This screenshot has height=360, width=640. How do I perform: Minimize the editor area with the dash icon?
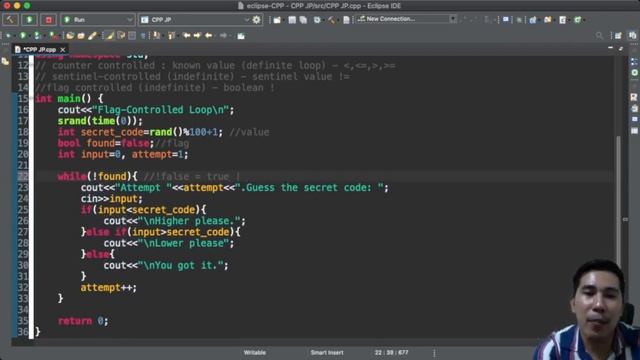point(610,48)
